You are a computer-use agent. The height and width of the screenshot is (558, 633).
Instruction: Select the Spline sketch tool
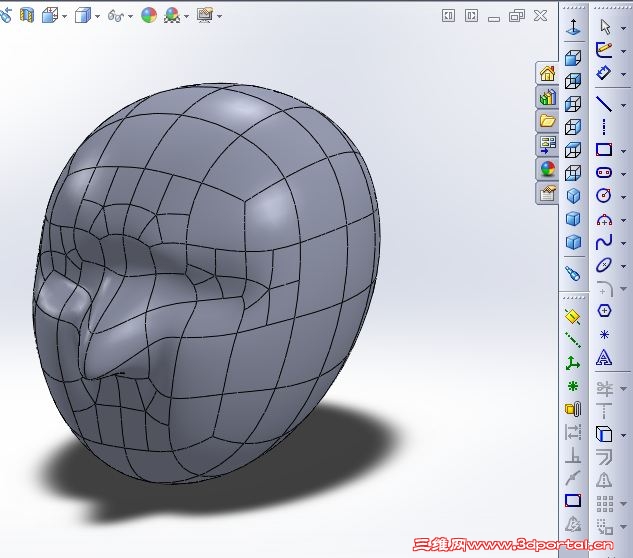coord(604,242)
